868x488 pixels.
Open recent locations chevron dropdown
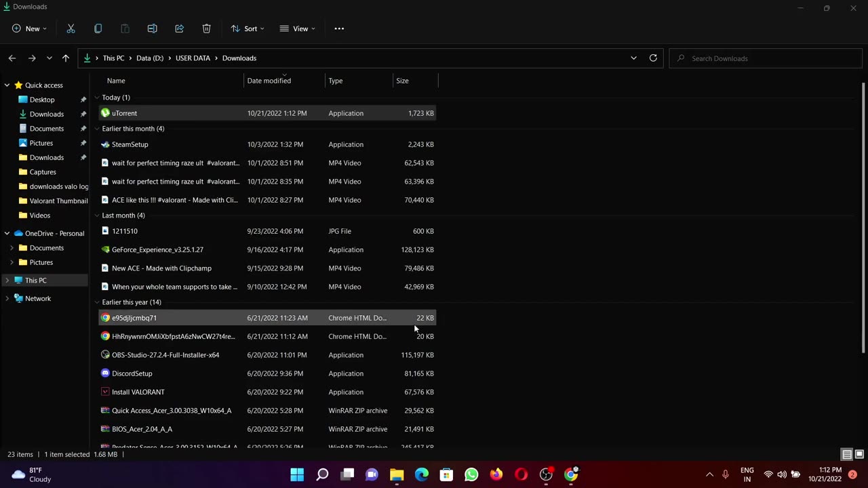tap(49, 58)
